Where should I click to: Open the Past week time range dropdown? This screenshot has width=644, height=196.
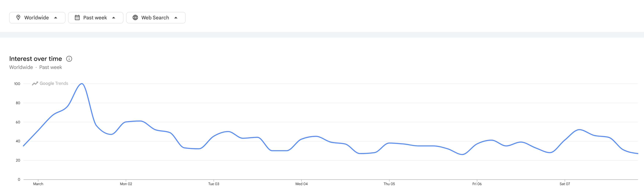tap(96, 18)
